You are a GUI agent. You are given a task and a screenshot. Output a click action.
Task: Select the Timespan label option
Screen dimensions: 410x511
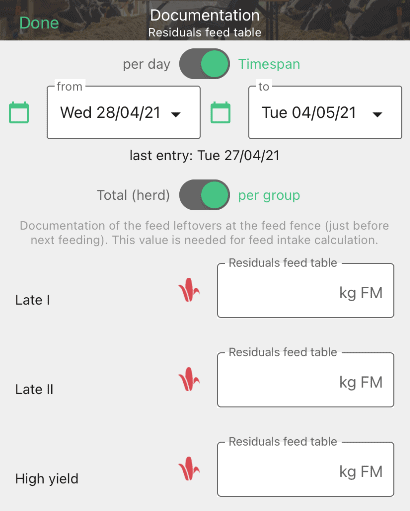pyautogui.click(x=269, y=64)
